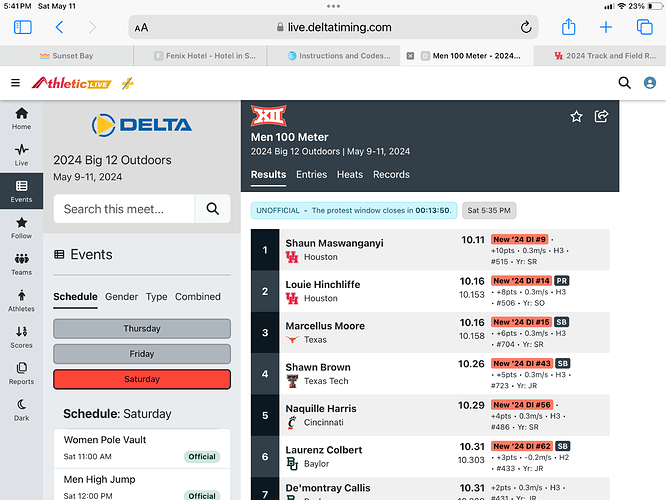The image size is (666, 500).
Task: Show Thursday's schedule
Action: 142,328
